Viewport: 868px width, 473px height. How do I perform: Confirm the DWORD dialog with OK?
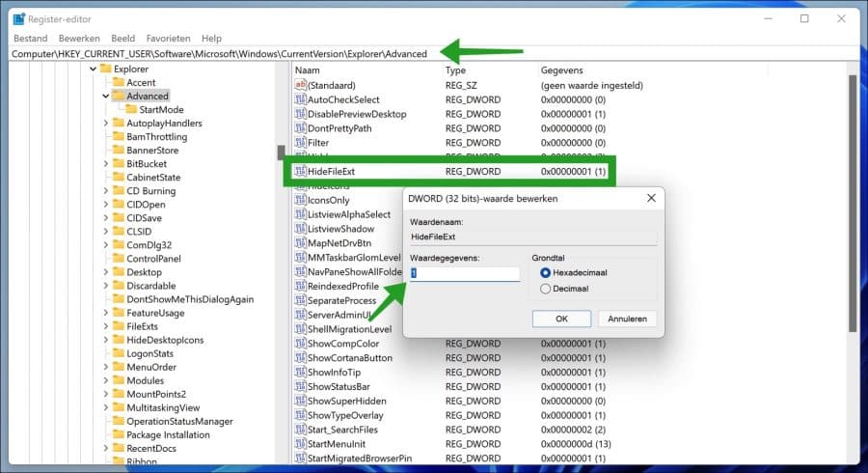[x=561, y=319]
